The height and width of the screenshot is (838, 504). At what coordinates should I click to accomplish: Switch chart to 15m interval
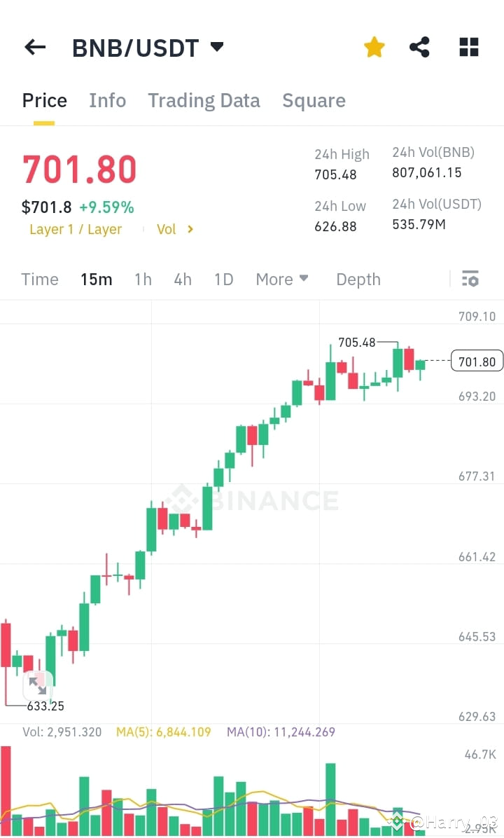coord(96,279)
